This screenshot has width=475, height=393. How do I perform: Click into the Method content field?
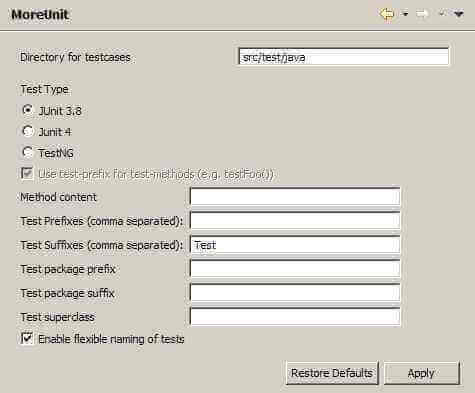295,197
